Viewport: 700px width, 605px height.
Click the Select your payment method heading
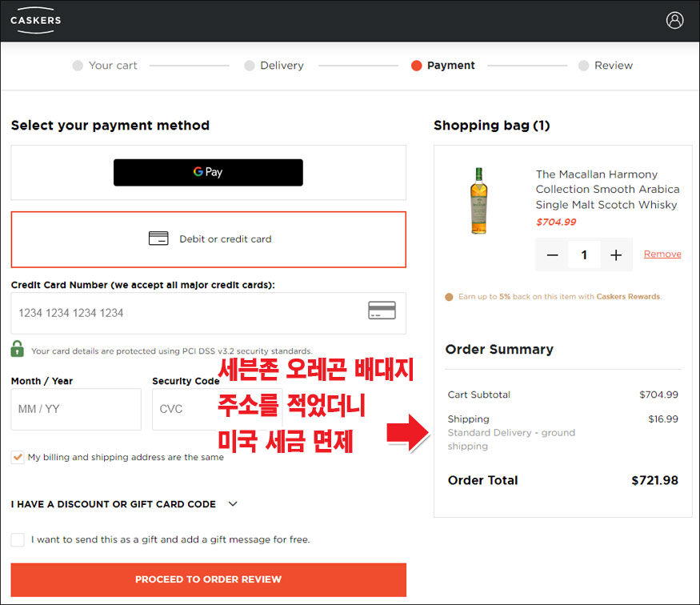click(110, 126)
